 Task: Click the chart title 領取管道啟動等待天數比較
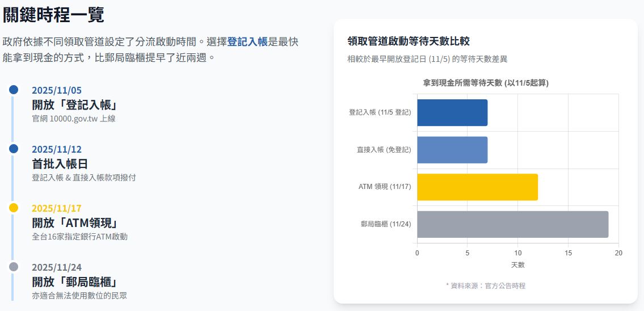point(409,41)
